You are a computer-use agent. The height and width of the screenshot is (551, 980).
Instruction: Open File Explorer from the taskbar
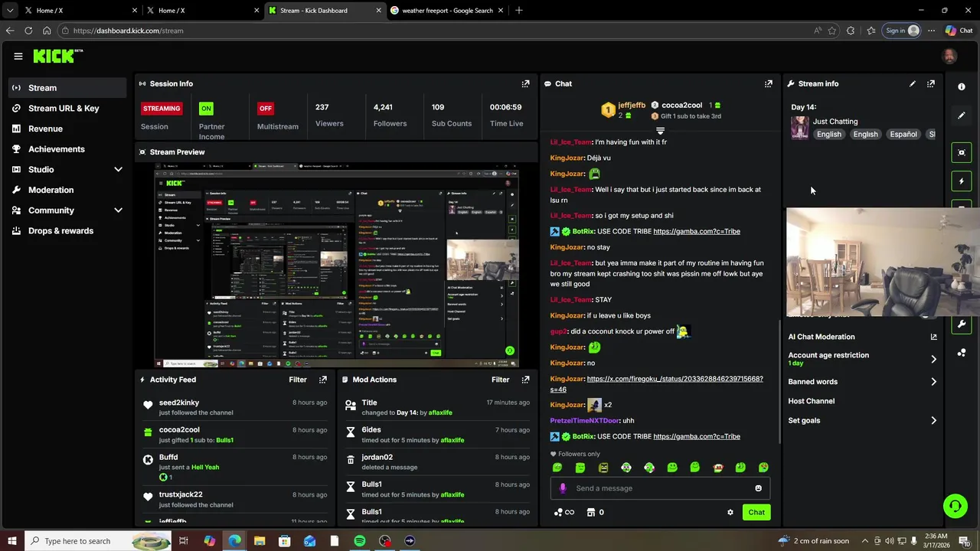[260, 541]
